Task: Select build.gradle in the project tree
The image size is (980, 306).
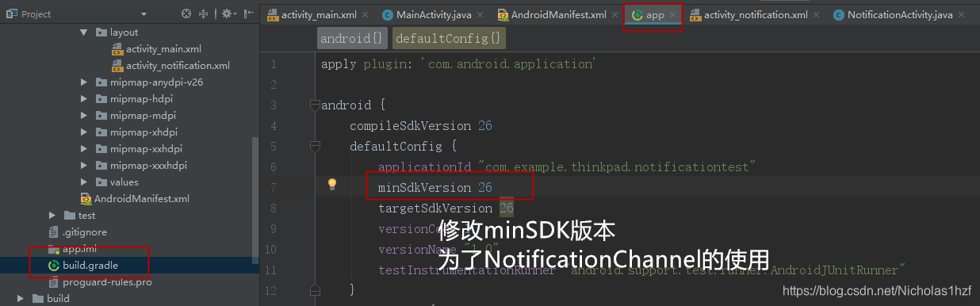Action: click(x=90, y=266)
